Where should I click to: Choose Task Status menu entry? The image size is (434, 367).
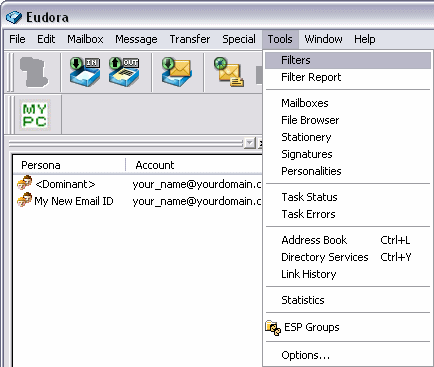coord(348,197)
